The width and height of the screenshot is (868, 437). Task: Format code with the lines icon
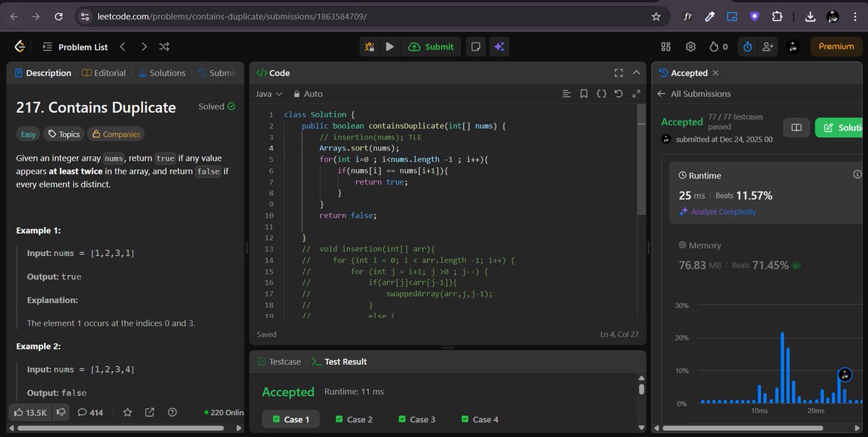pyautogui.click(x=566, y=94)
